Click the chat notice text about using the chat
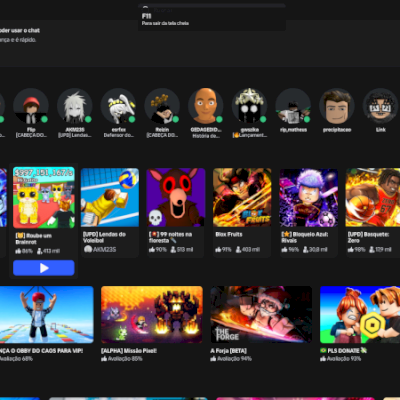400x400 pixels. pyautogui.click(x=20, y=30)
